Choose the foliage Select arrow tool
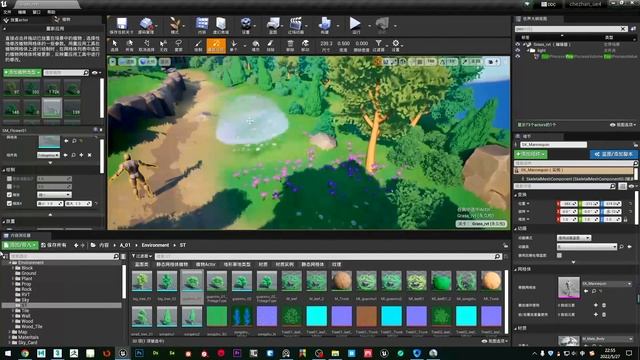Viewport: 640px width, 360px height. coord(115,44)
